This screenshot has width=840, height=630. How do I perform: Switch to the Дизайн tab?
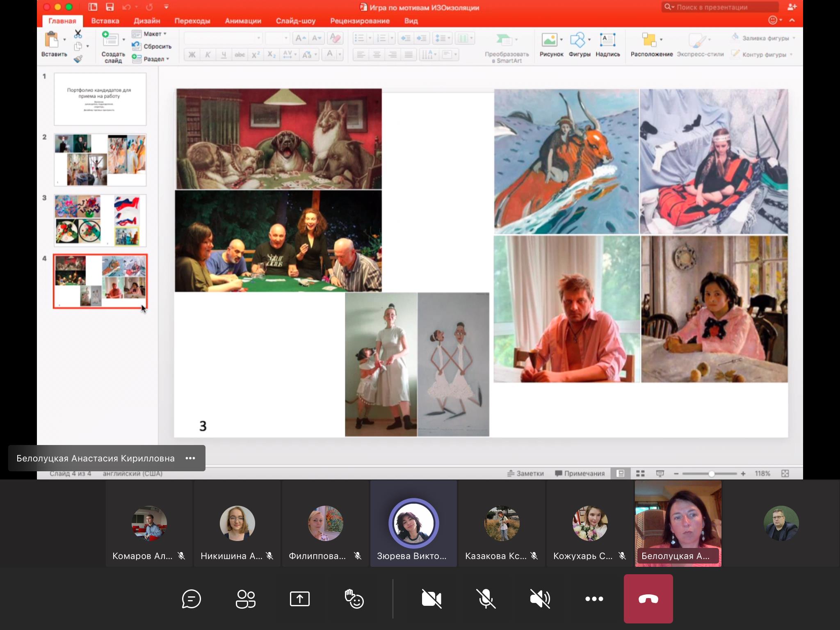(x=147, y=21)
